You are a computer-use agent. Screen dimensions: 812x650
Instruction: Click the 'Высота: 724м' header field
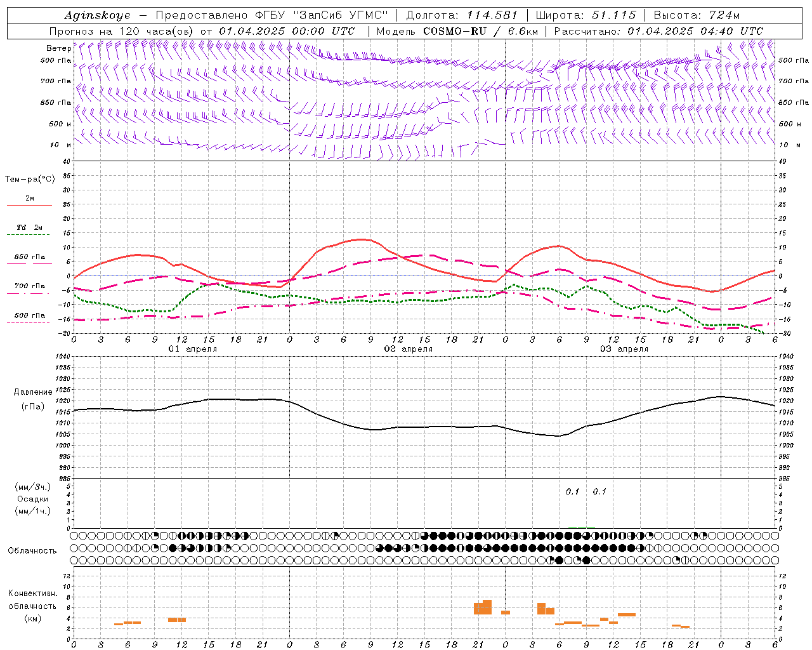(x=697, y=15)
